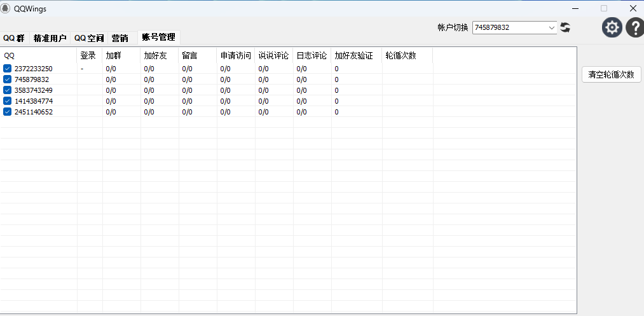
Task: Expand the 帐户切换 account dropdown
Action: click(551, 27)
